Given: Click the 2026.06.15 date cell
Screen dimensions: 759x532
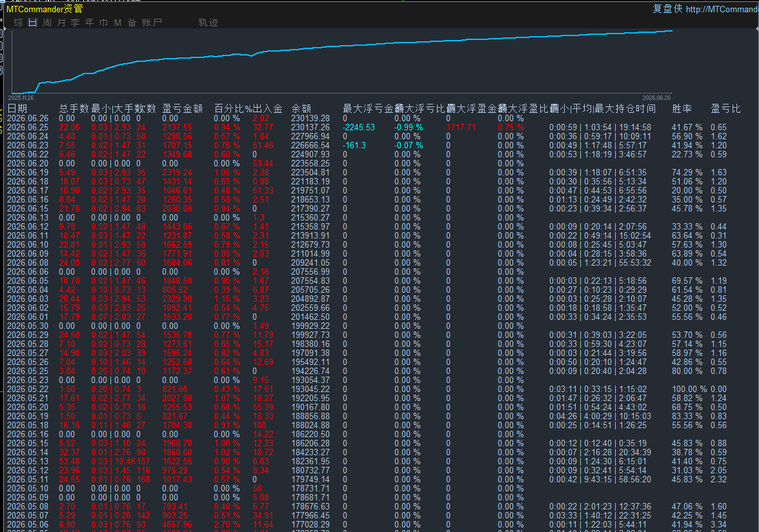Looking at the screenshot, I should (28, 209).
